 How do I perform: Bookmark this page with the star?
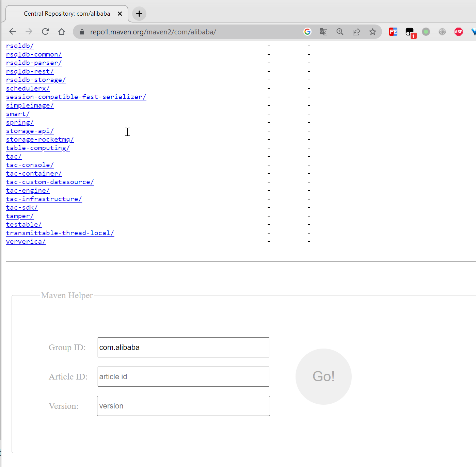coord(372,32)
